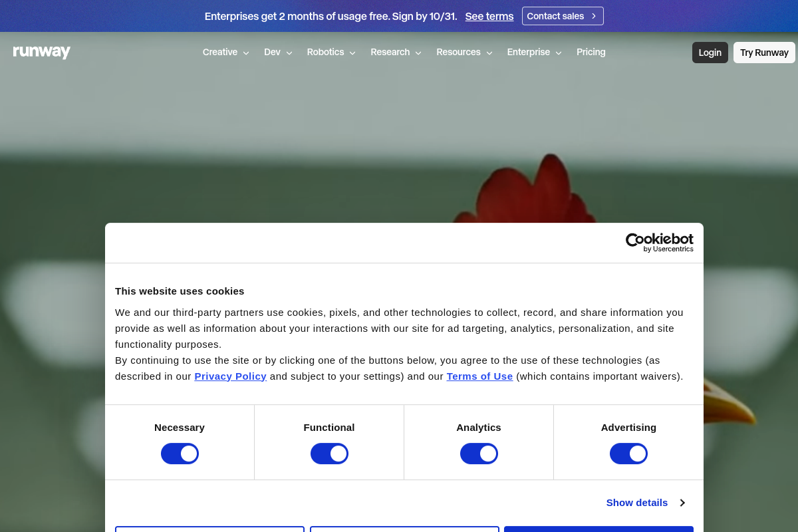Open the Dev dropdown menu
Viewport: 798px width, 532px height.
[x=278, y=52]
